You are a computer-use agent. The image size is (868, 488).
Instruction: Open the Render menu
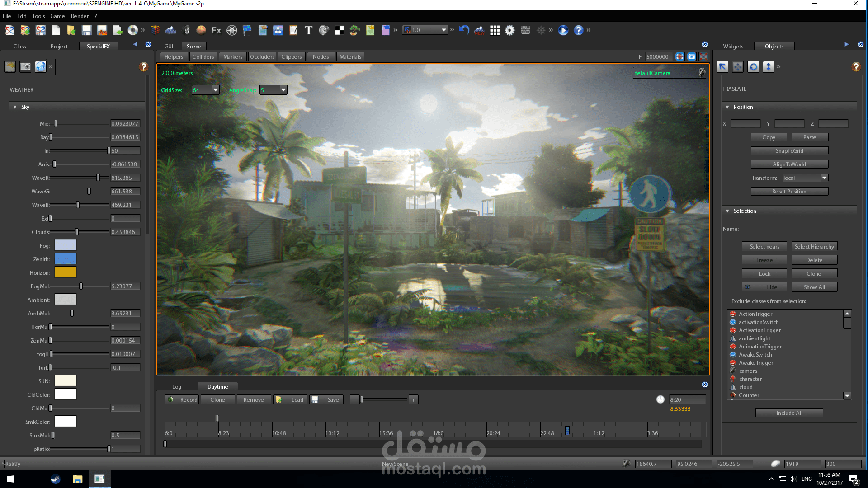pos(80,16)
